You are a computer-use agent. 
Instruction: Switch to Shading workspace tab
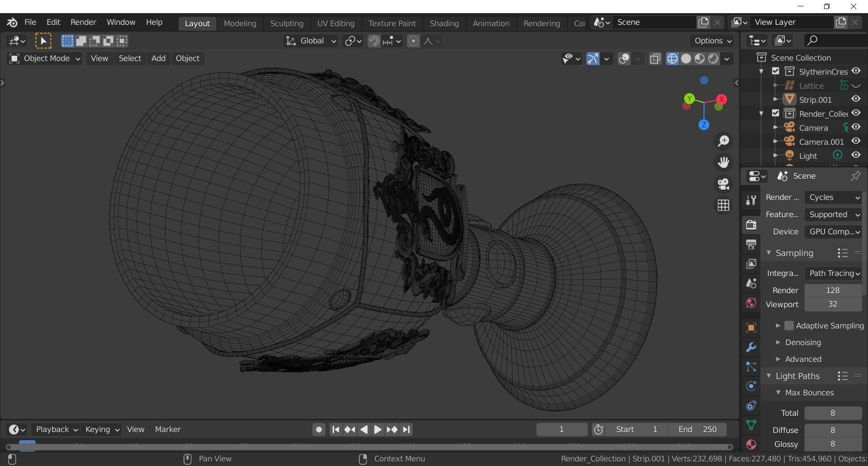[x=444, y=24]
